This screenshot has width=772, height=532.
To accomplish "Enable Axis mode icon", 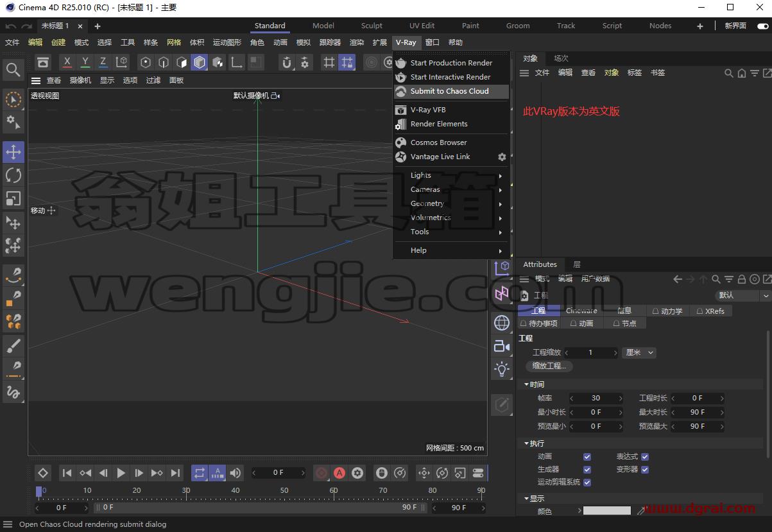I will coord(237,62).
